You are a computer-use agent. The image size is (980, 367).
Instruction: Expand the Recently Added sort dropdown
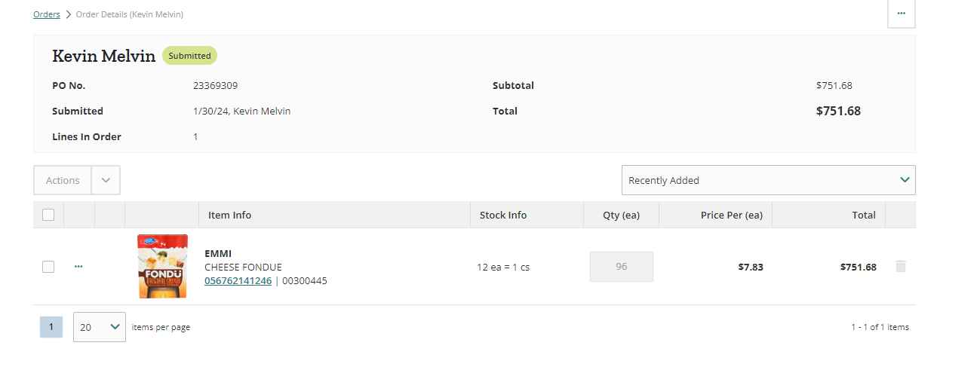click(x=768, y=180)
